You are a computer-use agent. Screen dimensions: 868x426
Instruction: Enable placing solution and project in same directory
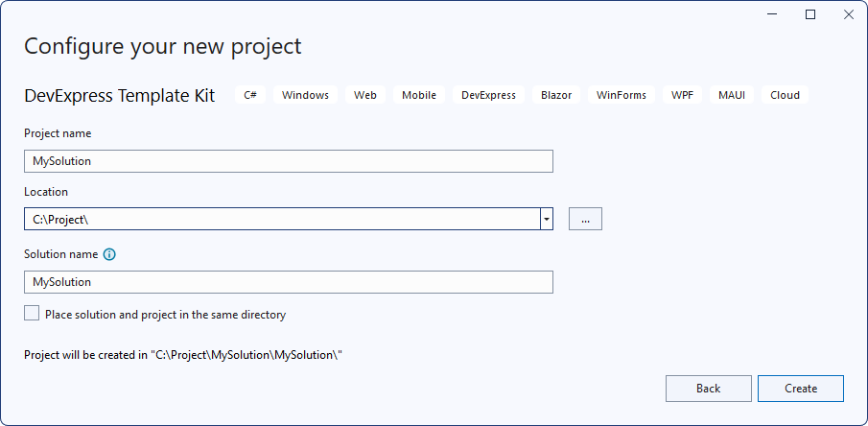[x=33, y=314]
